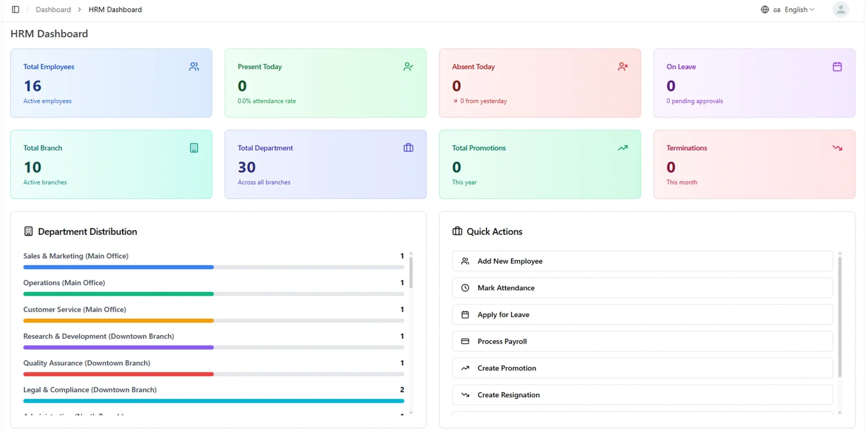Viewport: 868px width, 435px height.
Task: Open the user profile avatar
Action: tap(840, 9)
